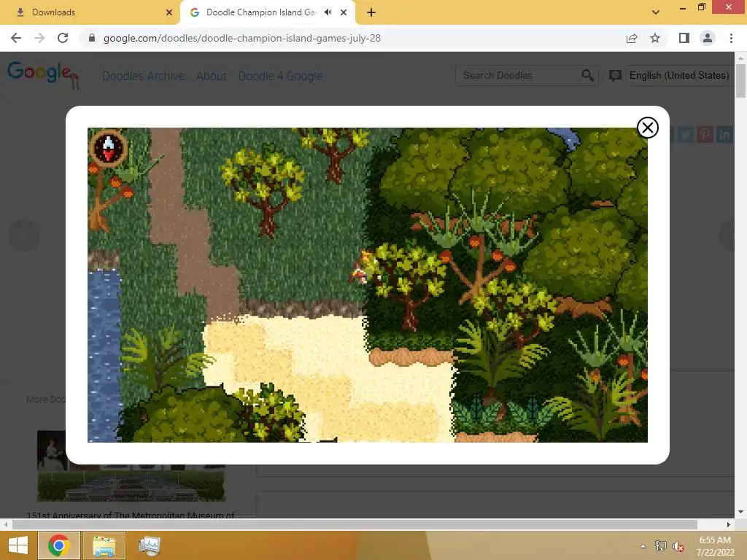Mute the Doodle Champion Island tab audio
This screenshot has width=747, height=560.
328,12
